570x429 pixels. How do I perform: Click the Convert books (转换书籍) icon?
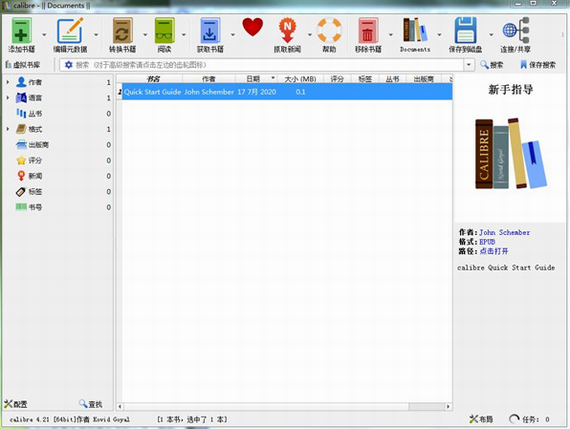coord(122,31)
